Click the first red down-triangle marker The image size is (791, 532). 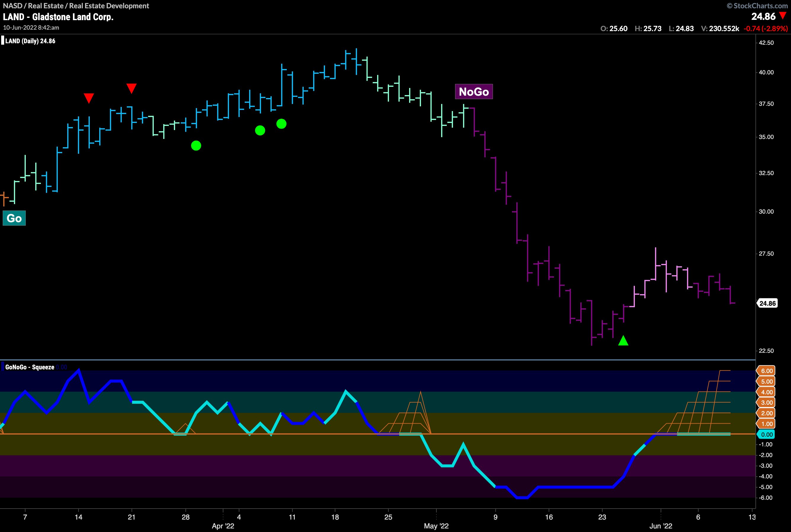(x=89, y=98)
